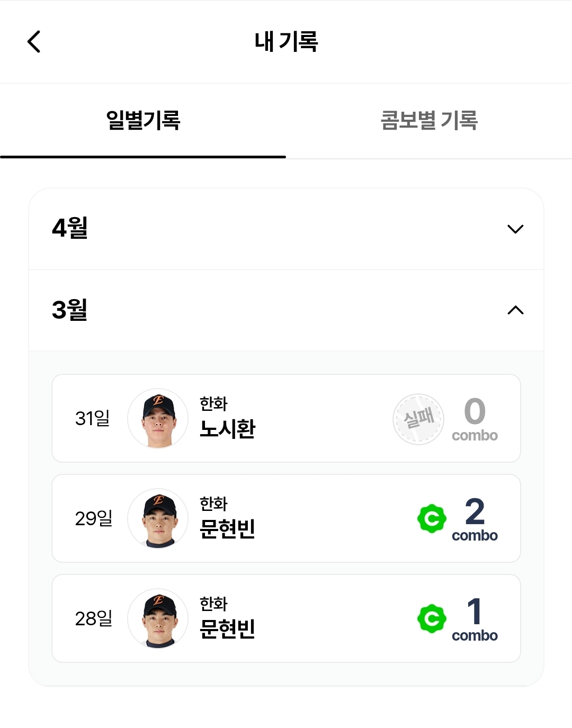572x728 pixels.
Task: Select the 문현빈 name on 29일 entry
Action: pyautogui.click(x=227, y=528)
